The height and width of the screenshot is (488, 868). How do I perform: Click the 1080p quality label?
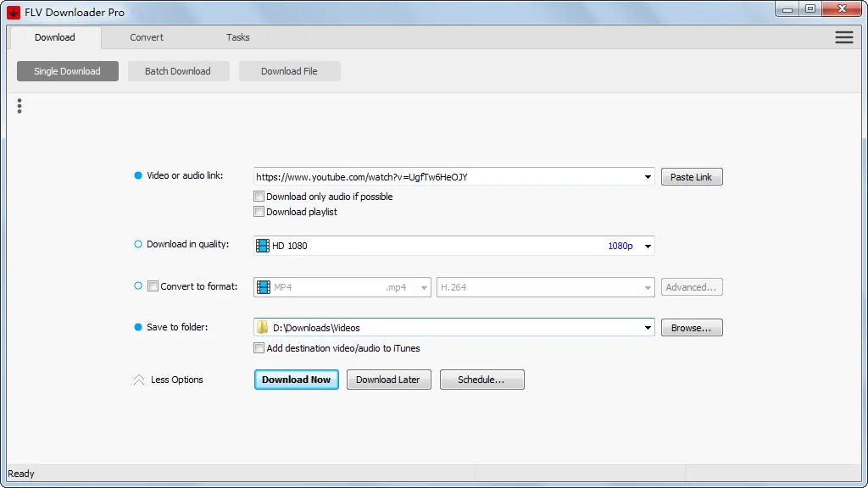click(620, 246)
